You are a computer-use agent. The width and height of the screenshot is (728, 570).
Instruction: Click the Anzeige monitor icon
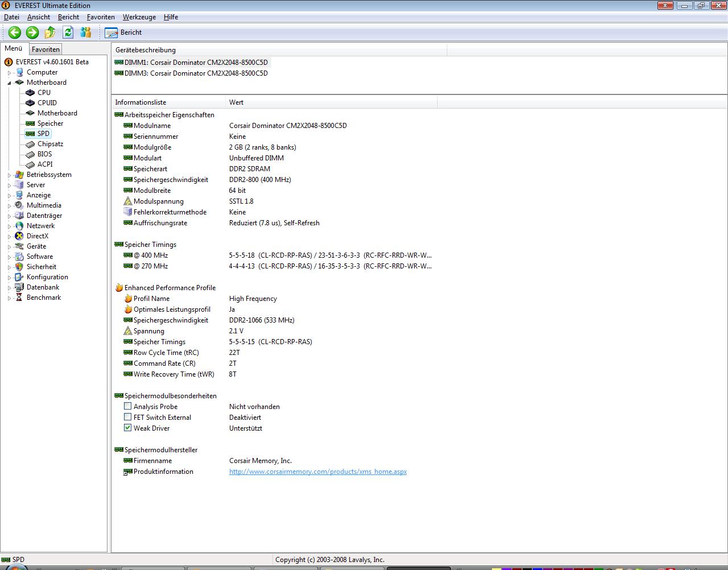(19, 195)
